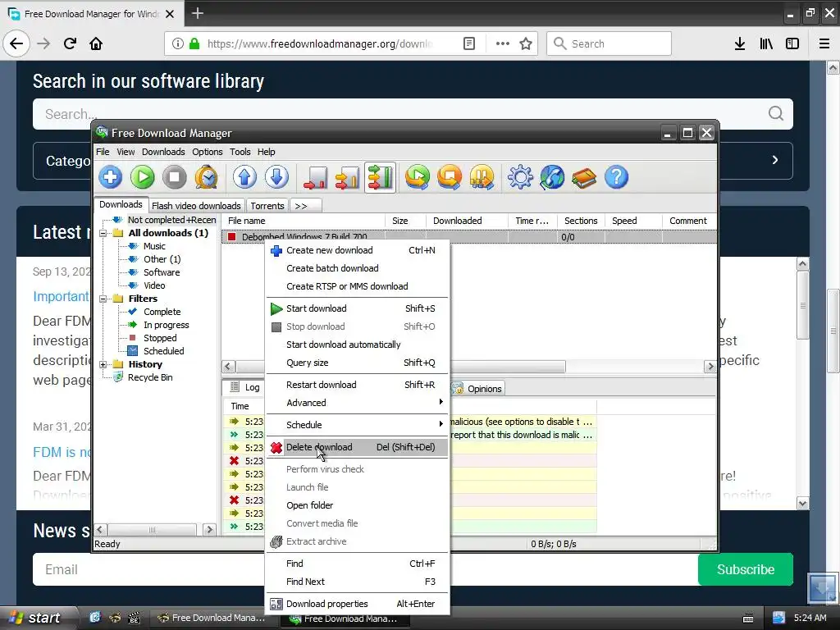Image resolution: width=840 pixels, height=630 pixels.
Task: Expand the History tree node
Action: [103, 364]
